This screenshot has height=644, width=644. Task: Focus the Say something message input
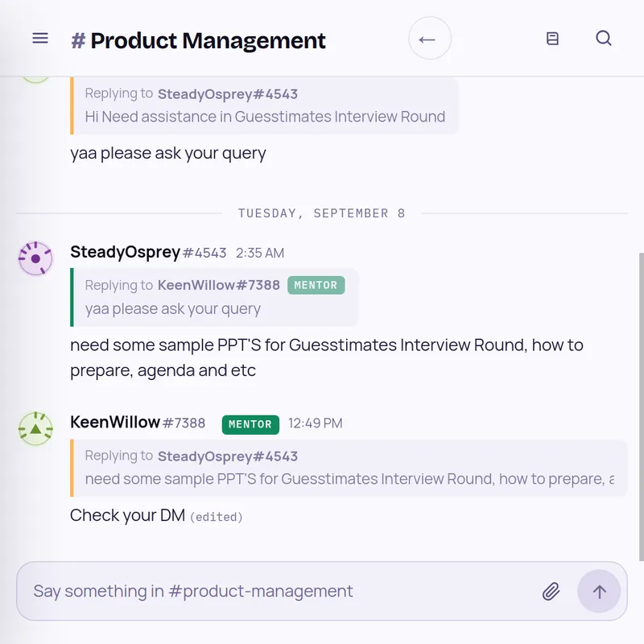pos(321,592)
